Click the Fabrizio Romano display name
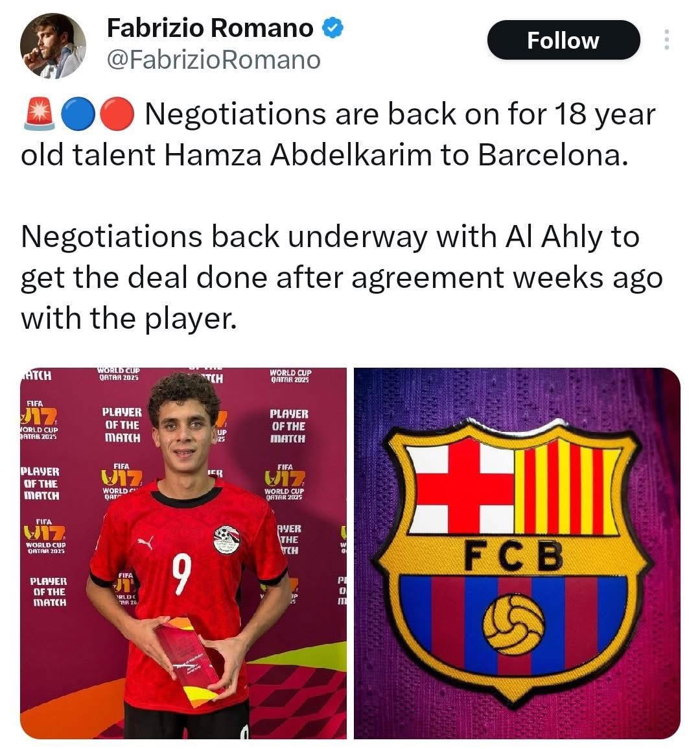The width and height of the screenshot is (700, 749). click(x=209, y=29)
